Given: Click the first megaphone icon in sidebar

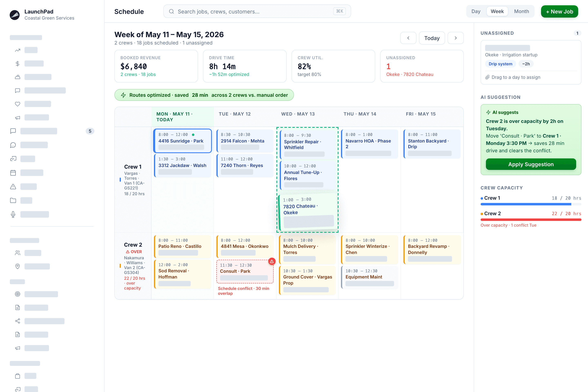Looking at the screenshot, I should point(18,118).
